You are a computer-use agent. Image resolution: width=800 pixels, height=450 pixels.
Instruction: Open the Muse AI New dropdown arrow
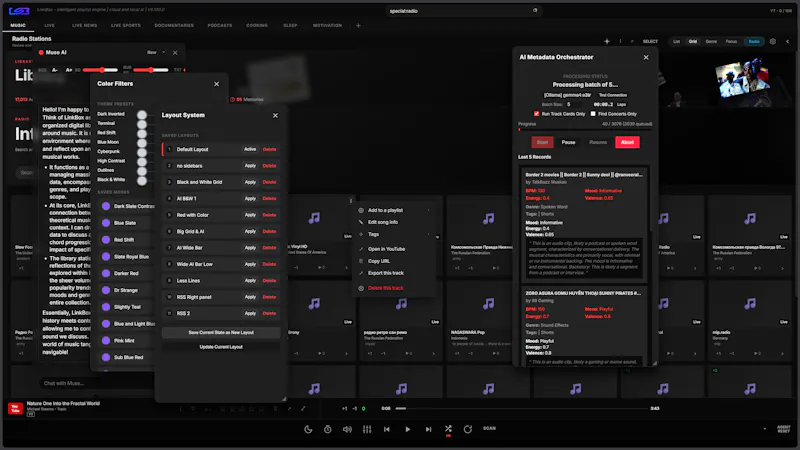click(164, 53)
